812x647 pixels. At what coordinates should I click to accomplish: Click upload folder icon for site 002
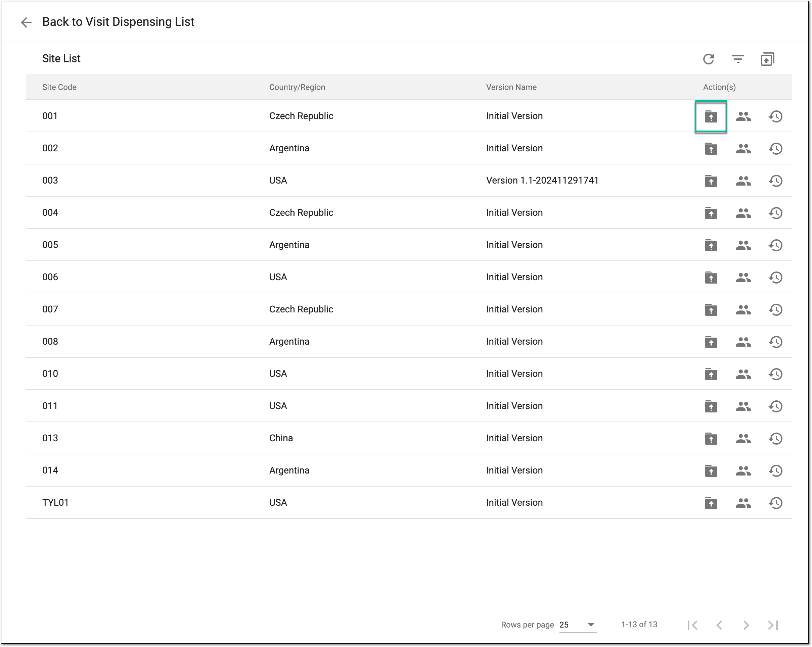coord(711,149)
